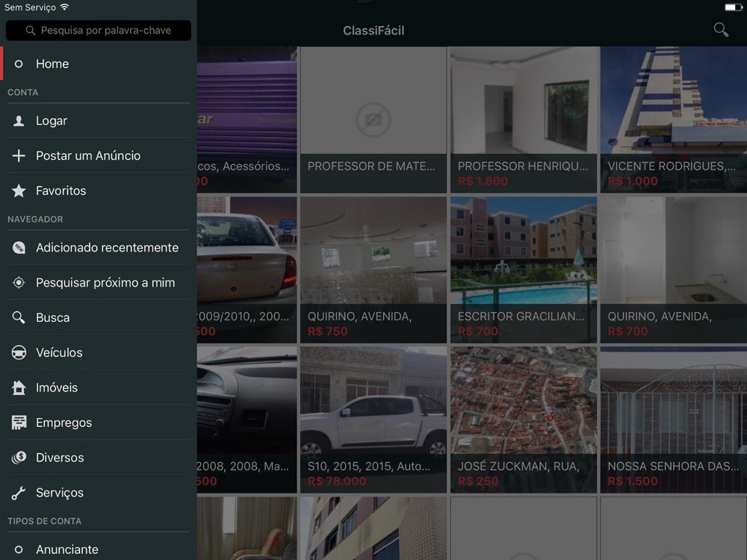Click the R$ 78.000 price text
The image size is (747, 560).
337,482
